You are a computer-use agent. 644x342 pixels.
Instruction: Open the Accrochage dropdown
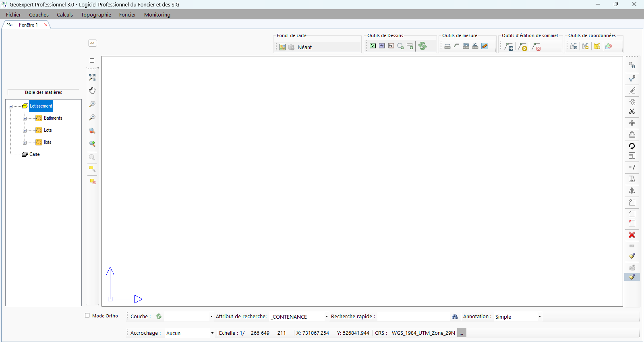pos(212,333)
